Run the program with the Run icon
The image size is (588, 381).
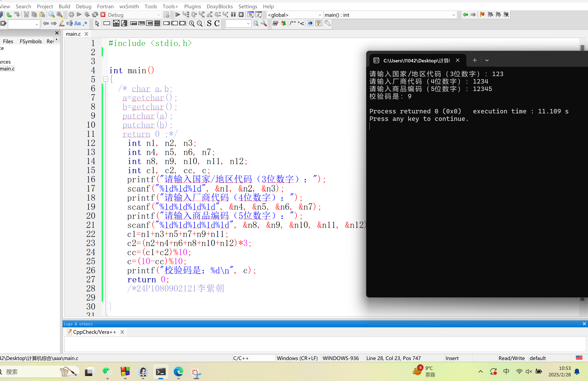(x=79, y=15)
